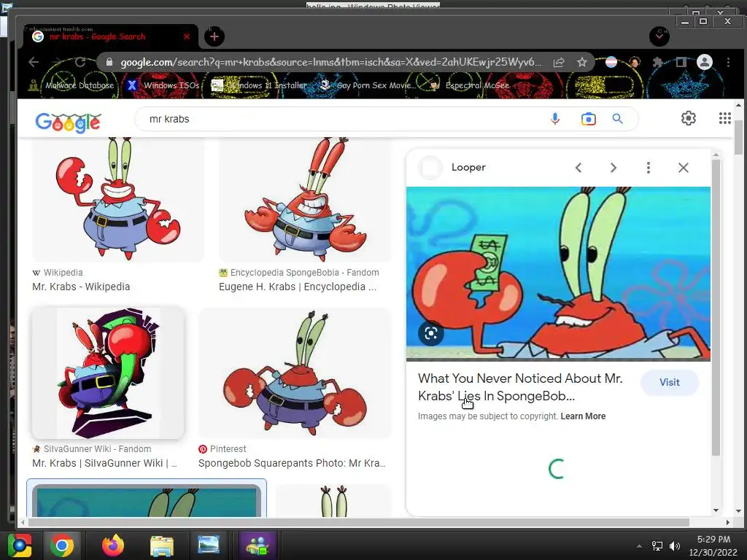Viewport: 747px width, 560px height.
Task: Close the mr krabs Google Search tab
Action: pyautogui.click(x=186, y=36)
